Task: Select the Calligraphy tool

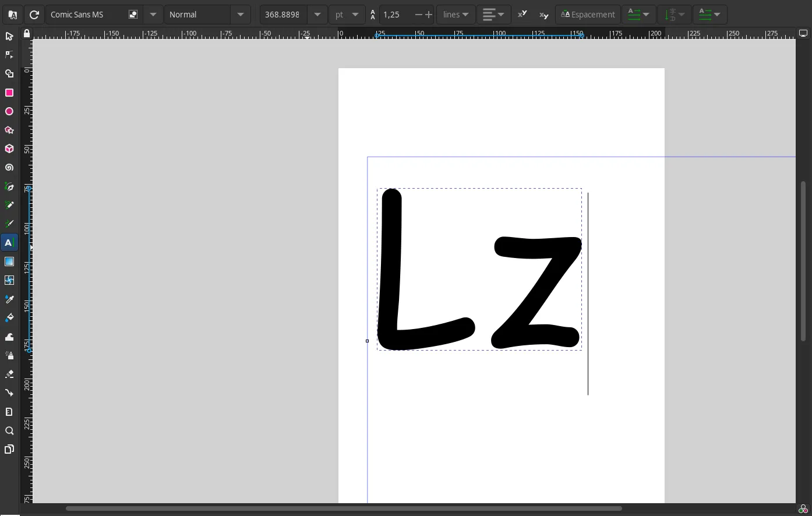Action: pos(9,224)
